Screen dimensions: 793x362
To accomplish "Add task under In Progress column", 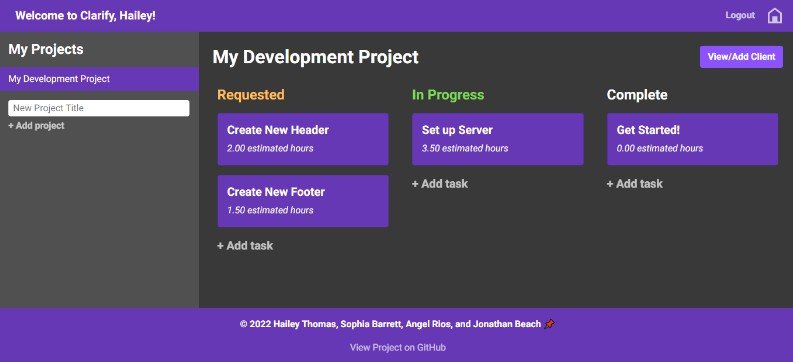I will pyautogui.click(x=440, y=184).
